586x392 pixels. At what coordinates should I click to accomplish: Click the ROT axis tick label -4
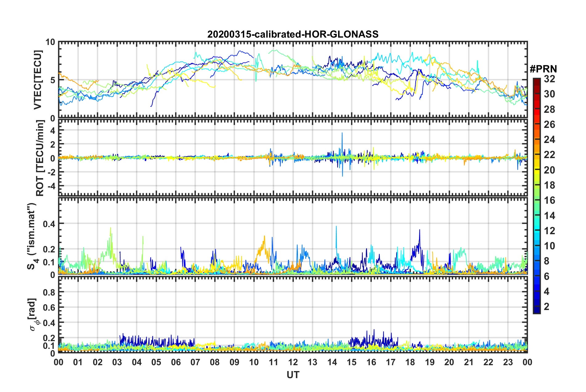(x=51, y=186)
